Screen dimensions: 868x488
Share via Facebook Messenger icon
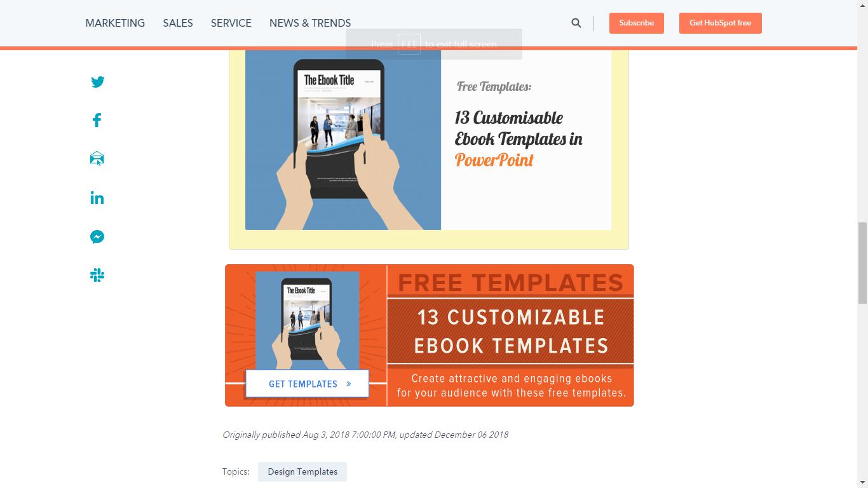click(97, 237)
